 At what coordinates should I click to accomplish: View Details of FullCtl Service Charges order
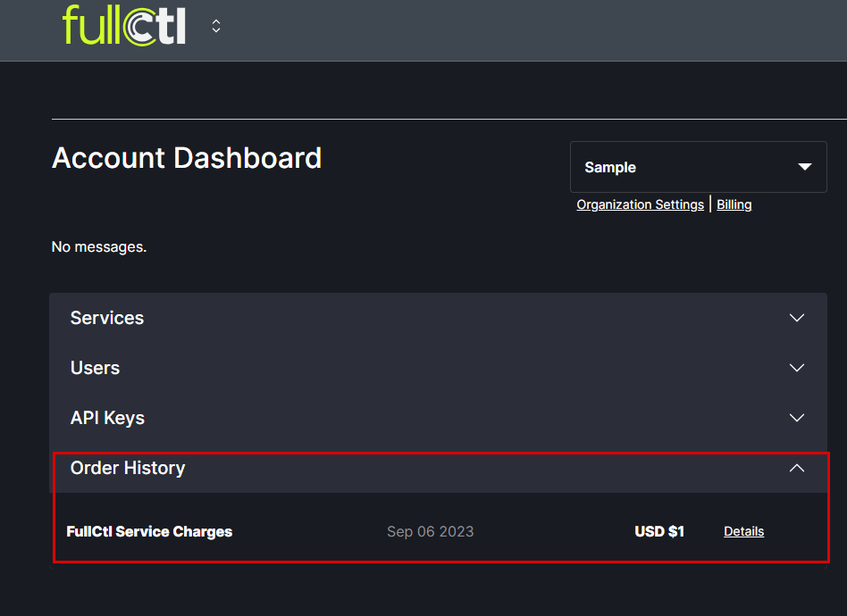[743, 531]
